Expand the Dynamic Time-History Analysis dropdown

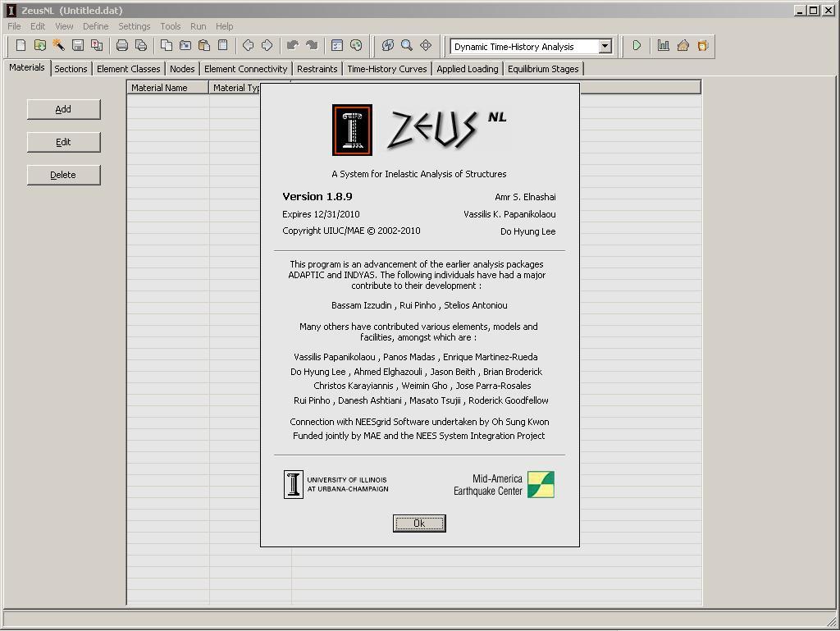pyautogui.click(x=605, y=47)
